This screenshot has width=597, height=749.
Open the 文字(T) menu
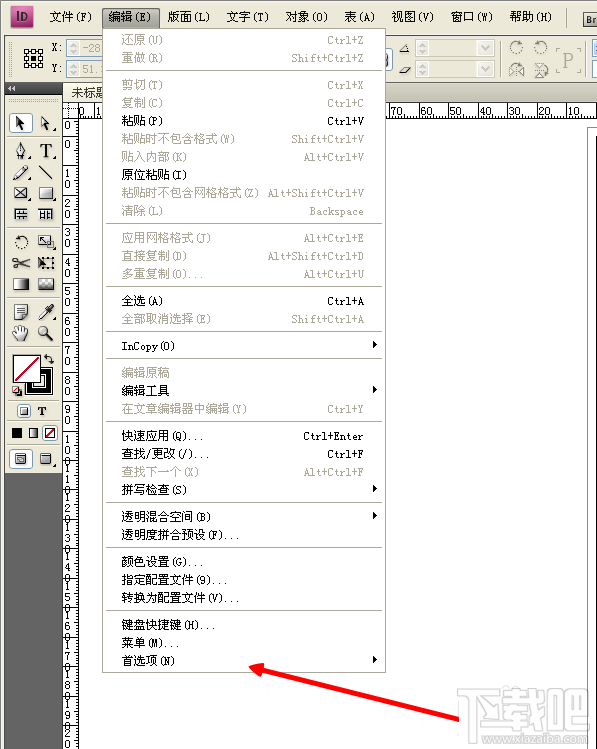tap(247, 17)
